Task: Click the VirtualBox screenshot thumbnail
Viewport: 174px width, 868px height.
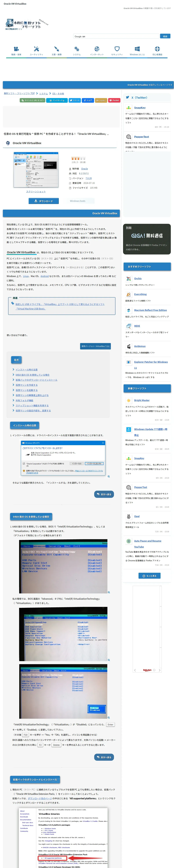Action: 36,170
